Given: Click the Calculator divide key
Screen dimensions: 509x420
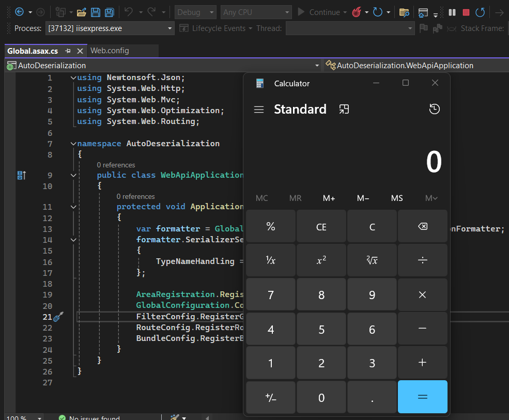Looking at the screenshot, I should pyautogui.click(x=423, y=260).
